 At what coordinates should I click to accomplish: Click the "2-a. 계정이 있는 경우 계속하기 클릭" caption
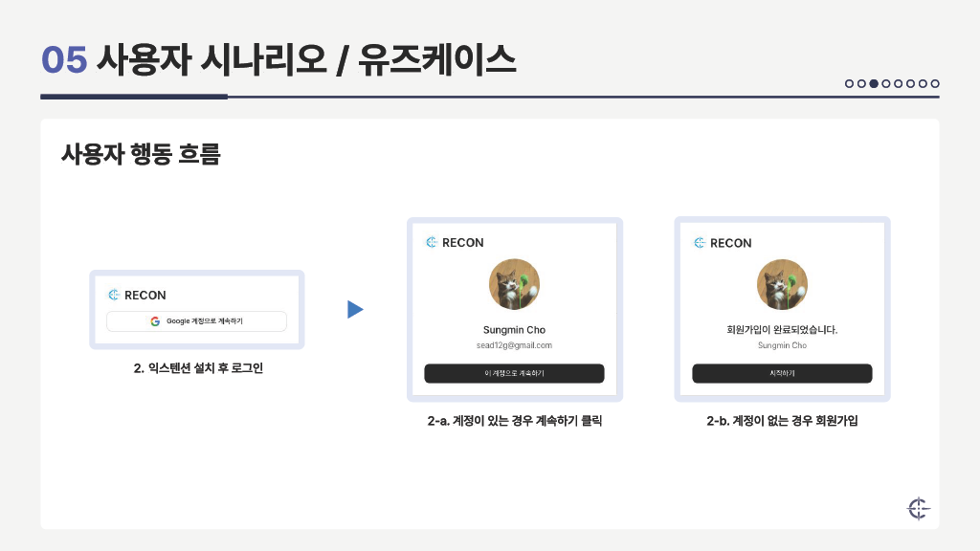pyautogui.click(x=515, y=421)
